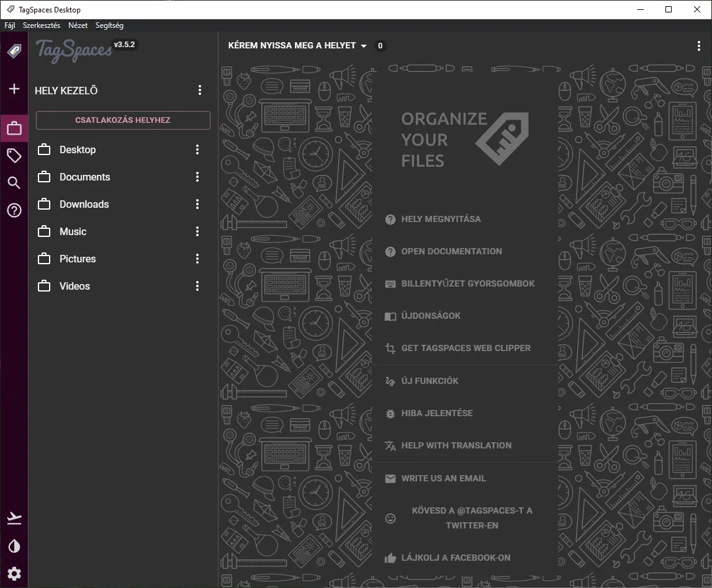Open Videos location options menu
Viewport: 712px width, 588px height.
click(x=197, y=286)
